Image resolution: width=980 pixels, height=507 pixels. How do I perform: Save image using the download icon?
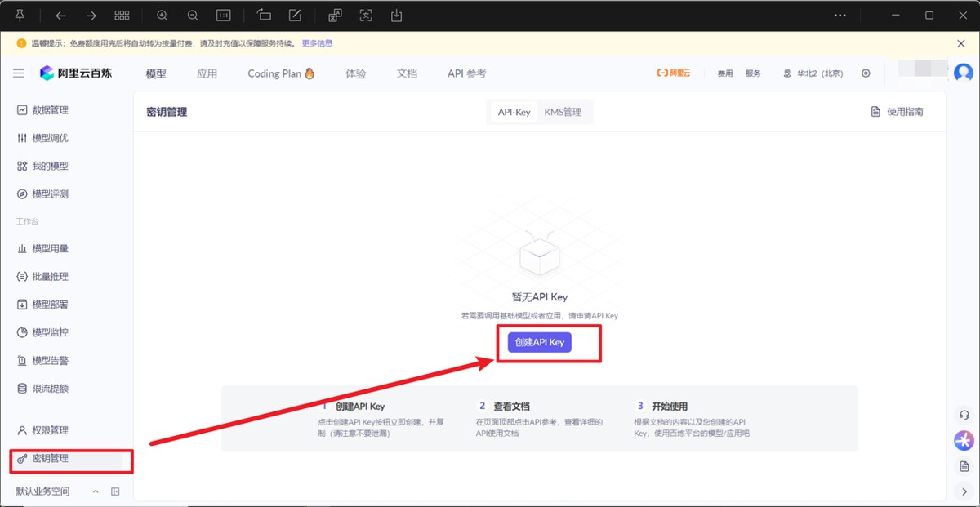396,15
